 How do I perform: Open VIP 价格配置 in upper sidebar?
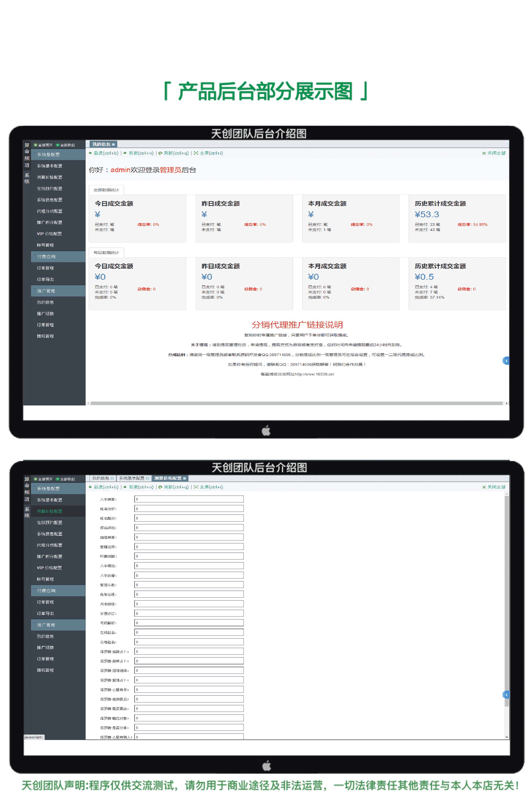[49, 234]
